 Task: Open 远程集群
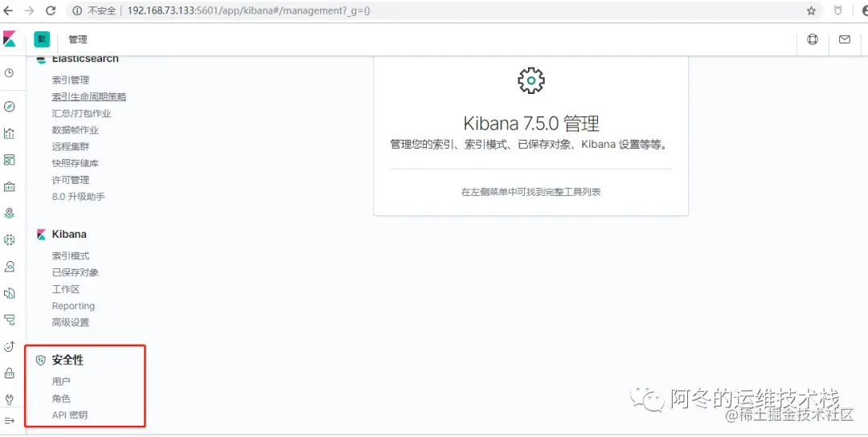point(70,146)
